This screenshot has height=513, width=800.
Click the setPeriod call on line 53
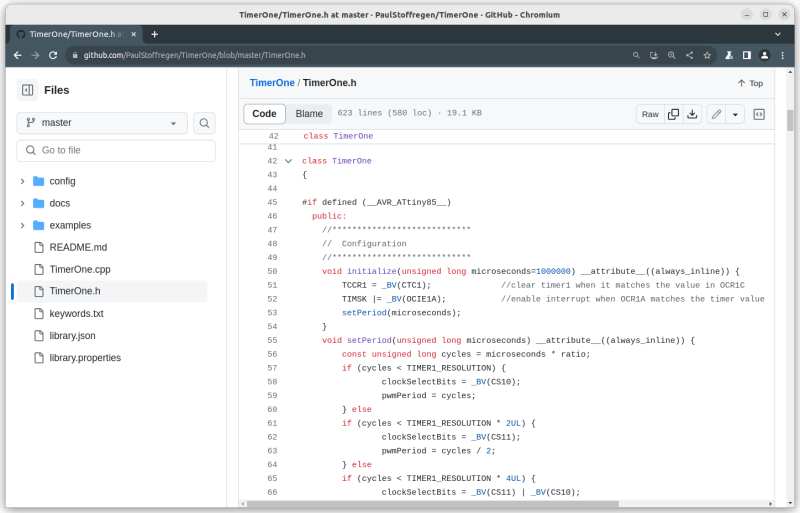[x=364, y=312]
